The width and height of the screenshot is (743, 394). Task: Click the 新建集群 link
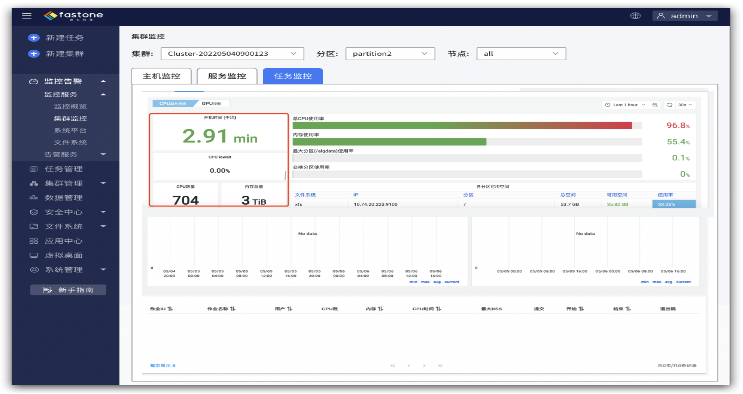[x=65, y=54]
